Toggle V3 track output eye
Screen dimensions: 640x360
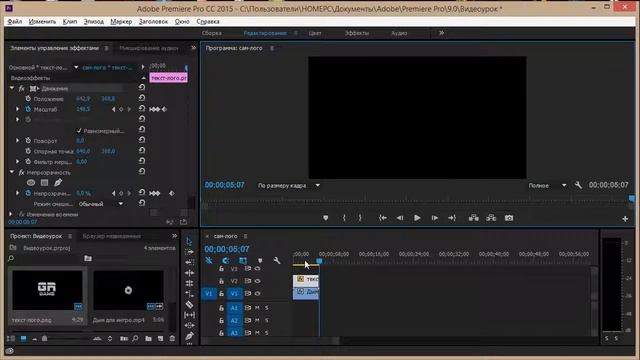[x=258, y=269]
